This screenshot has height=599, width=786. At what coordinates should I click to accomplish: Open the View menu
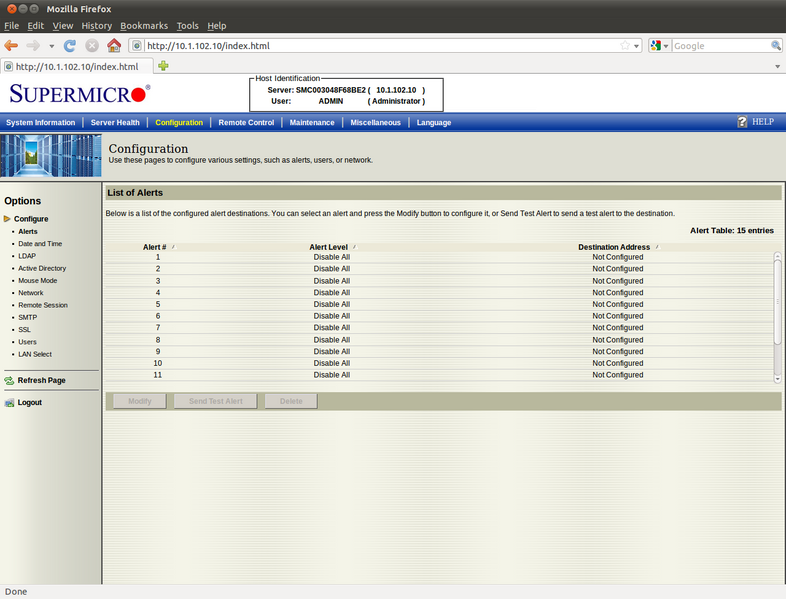[x=63, y=26]
